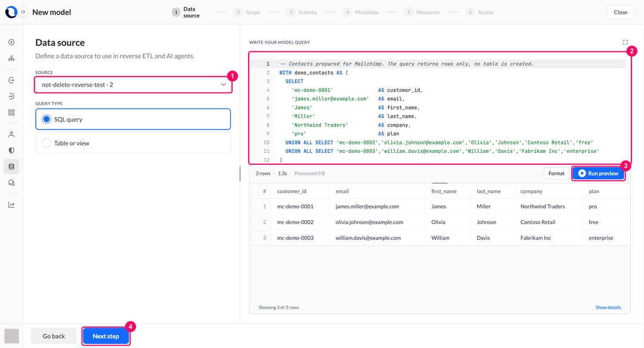
Task: Go to the Scope step
Action: click(247, 13)
